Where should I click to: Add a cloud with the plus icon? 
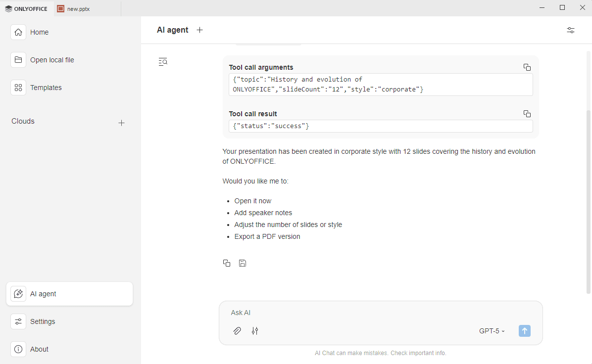121,123
